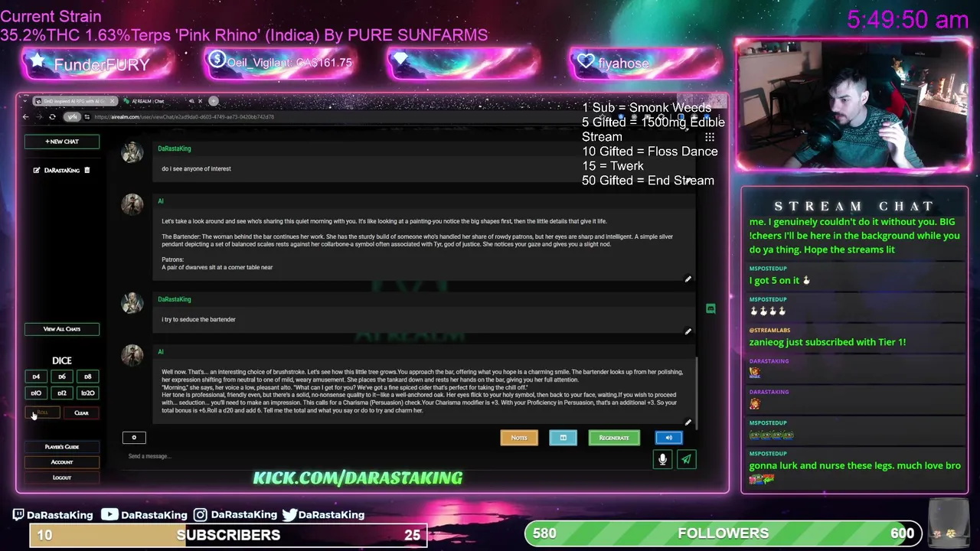Click the Oeil_Vigilant CA$161.75 donation banner

click(x=280, y=64)
